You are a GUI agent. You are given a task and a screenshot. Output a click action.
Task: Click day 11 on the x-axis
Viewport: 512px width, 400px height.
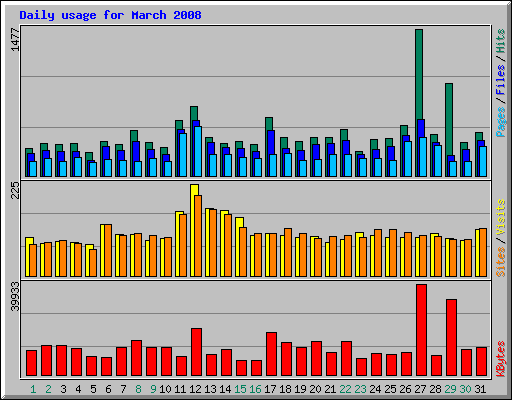click(x=180, y=389)
